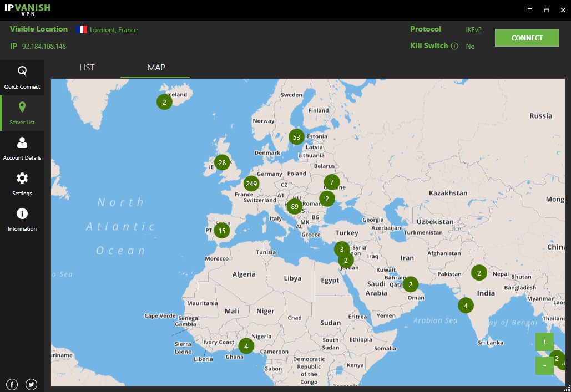Select the 2-server cluster near Nepal
This screenshot has width=571, height=392.
pos(479,273)
